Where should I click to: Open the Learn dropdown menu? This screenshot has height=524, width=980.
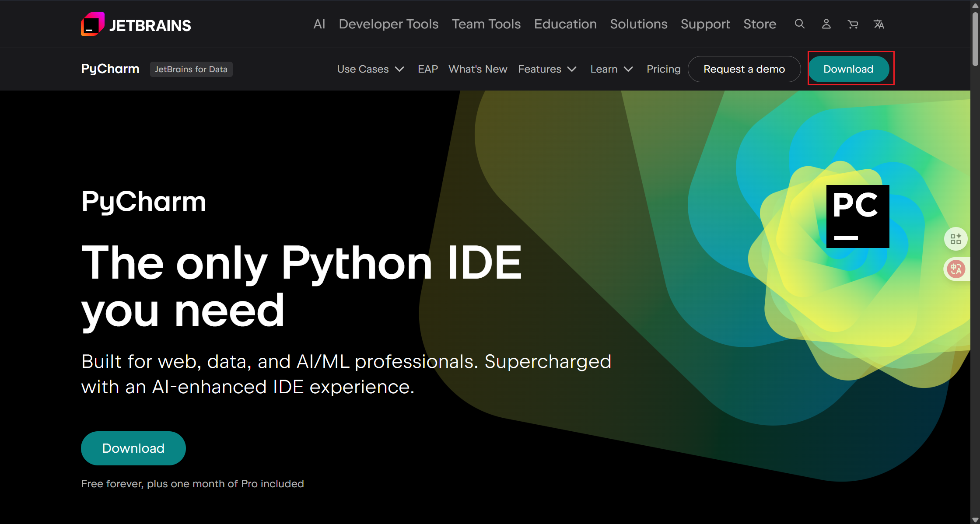pos(611,69)
